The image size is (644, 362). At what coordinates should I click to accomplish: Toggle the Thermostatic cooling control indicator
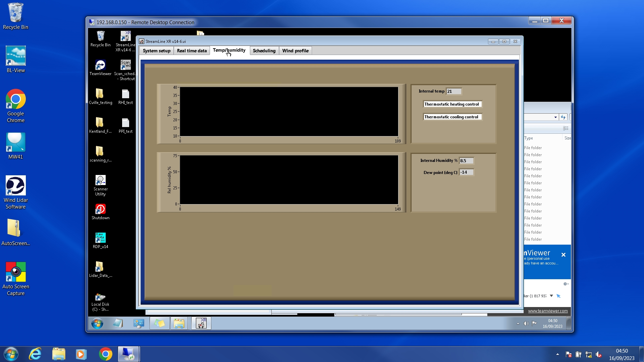[x=451, y=117]
